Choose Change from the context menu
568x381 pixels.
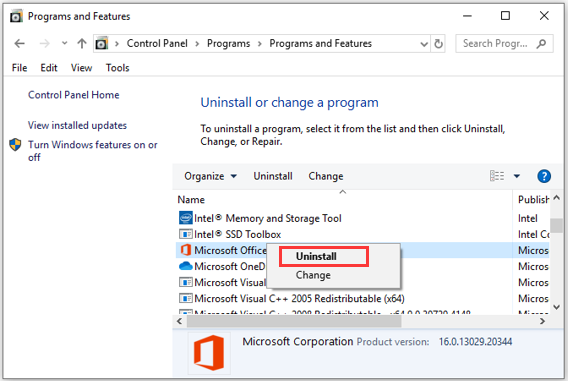pyautogui.click(x=313, y=275)
